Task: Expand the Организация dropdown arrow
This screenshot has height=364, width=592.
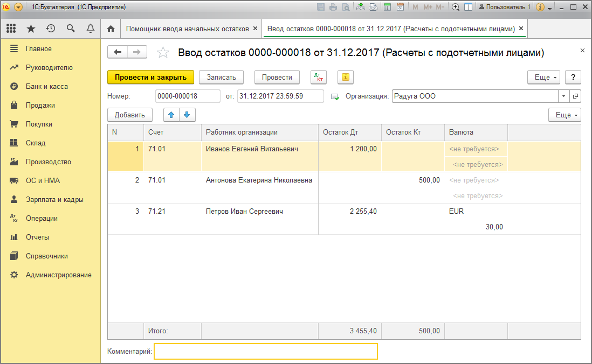Action: click(563, 96)
